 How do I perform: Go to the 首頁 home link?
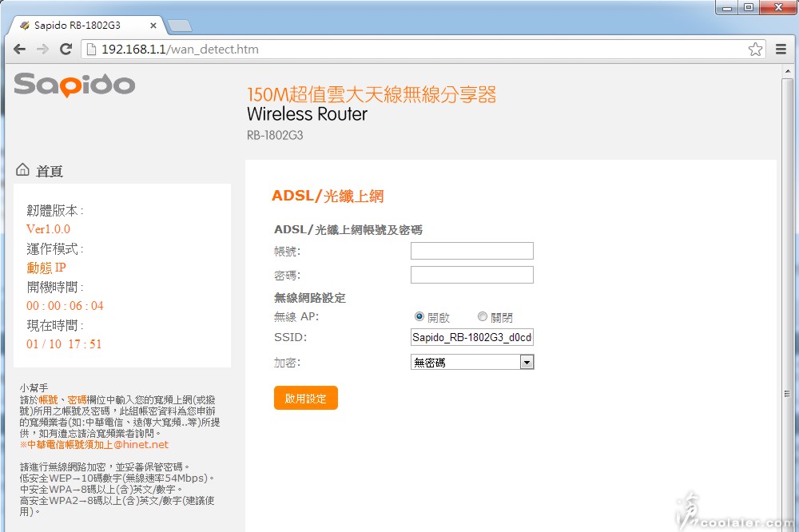[50, 171]
